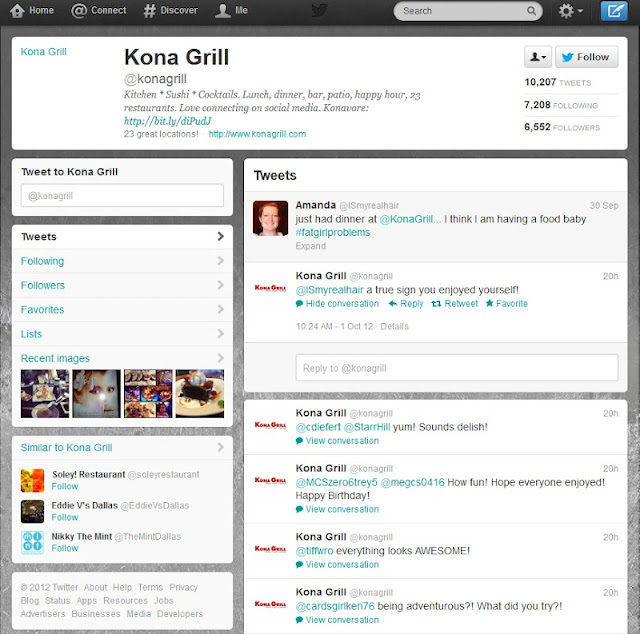Viewport: 640px width, 634px height.
Task: Open the bit.ly/diPudJ link
Action: (168, 121)
